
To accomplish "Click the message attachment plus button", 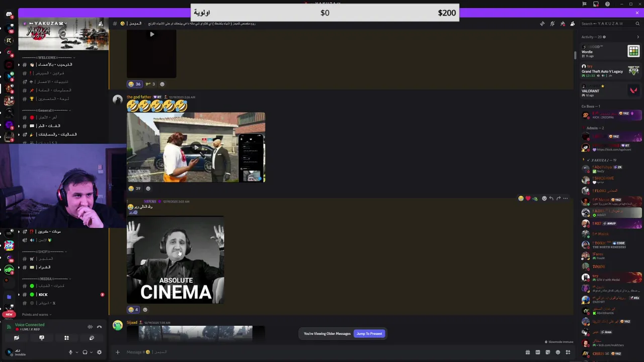I will [x=118, y=352].
